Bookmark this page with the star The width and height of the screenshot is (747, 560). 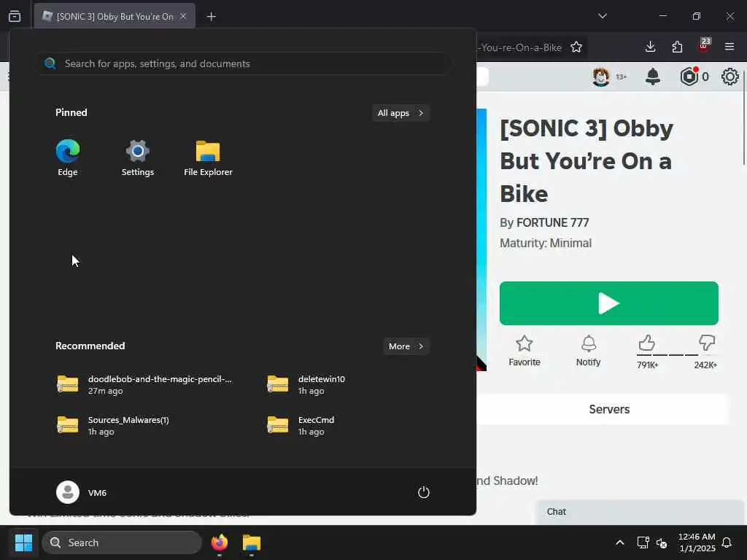click(576, 47)
